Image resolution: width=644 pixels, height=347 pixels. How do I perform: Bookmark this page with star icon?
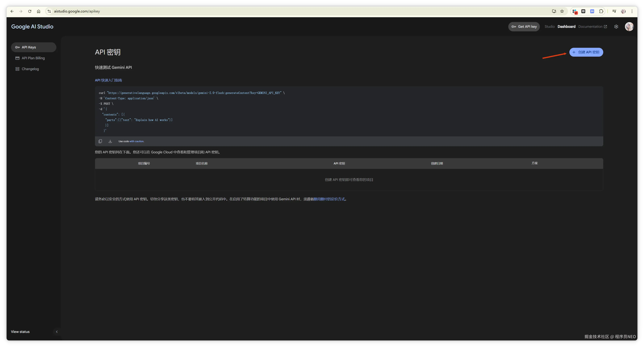tap(562, 11)
